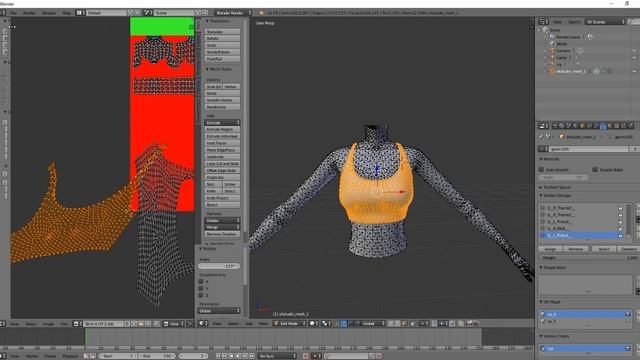
Task: Toggle Constraint Axis X checkbox
Action: pos(201,281)
